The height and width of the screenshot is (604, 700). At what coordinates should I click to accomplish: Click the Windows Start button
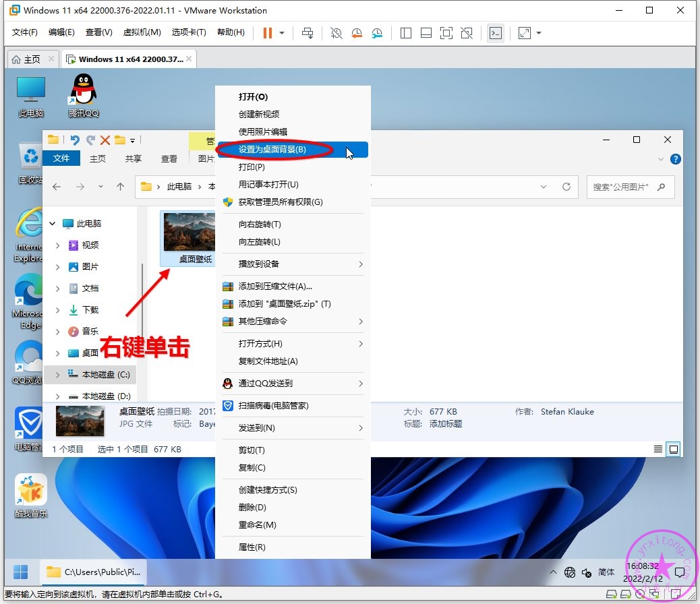click(20, 572)
